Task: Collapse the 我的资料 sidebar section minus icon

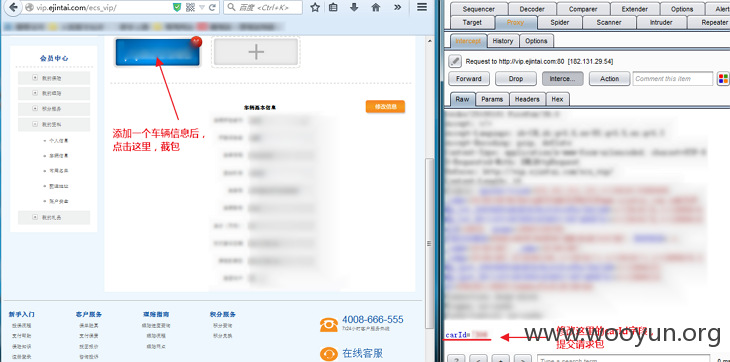Action: click(35, 124)
